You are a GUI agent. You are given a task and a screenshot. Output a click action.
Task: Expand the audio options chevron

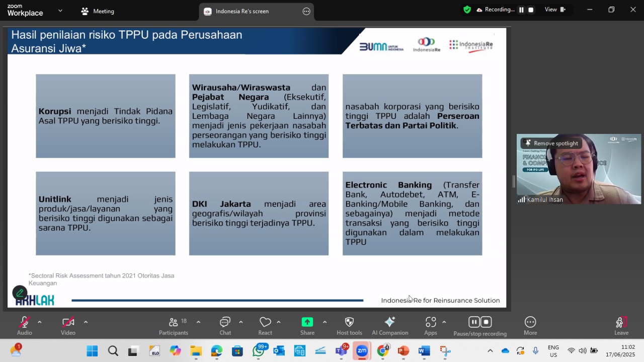(39, 322)
